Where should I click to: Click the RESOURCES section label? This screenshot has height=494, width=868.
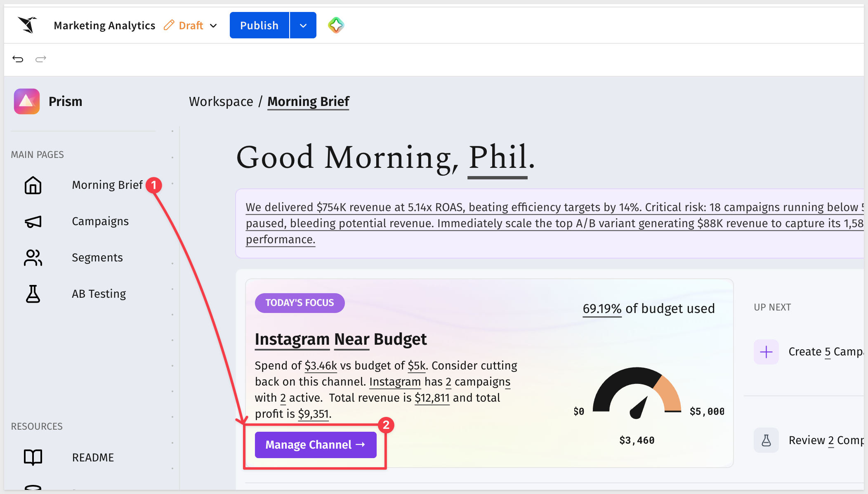pos(37,426)
